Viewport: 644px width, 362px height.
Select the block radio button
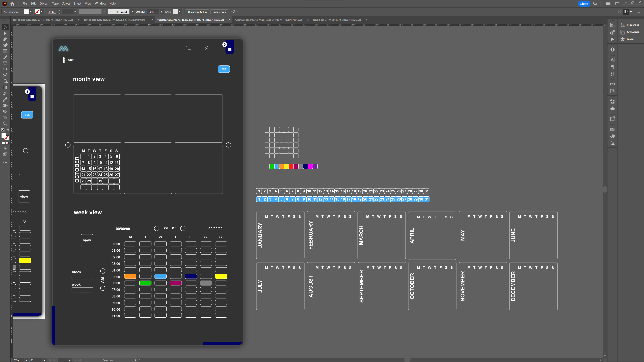[x=103, y=271]
